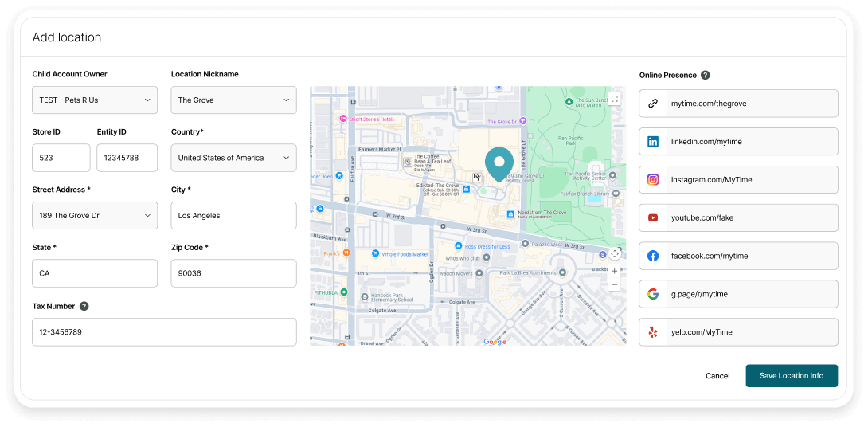Click the Nordstrom The Grove map marker
This screenshot has height=427, width=868.
511,213
